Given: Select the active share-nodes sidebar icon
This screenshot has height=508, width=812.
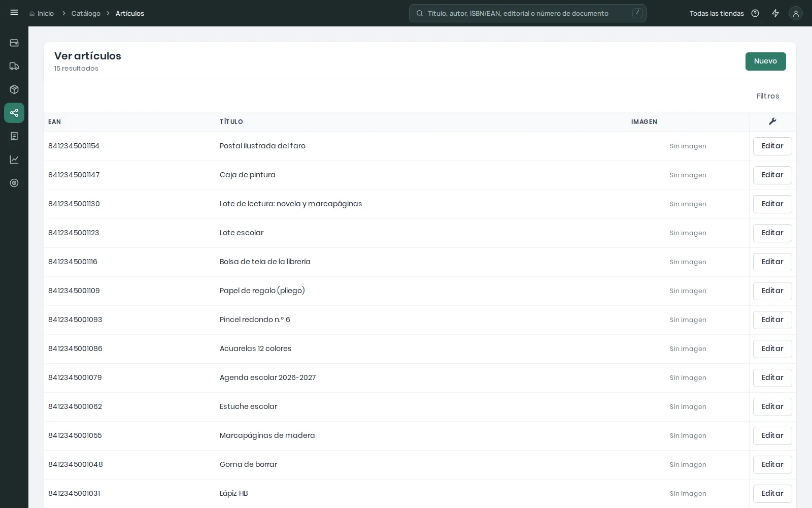Looking at the screenshot, I should coord(14,113).
